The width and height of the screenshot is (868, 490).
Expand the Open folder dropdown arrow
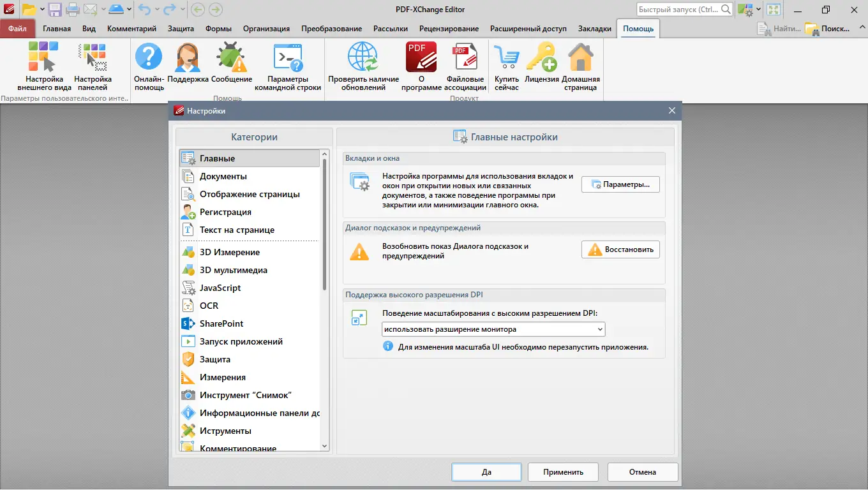point(41,10)
